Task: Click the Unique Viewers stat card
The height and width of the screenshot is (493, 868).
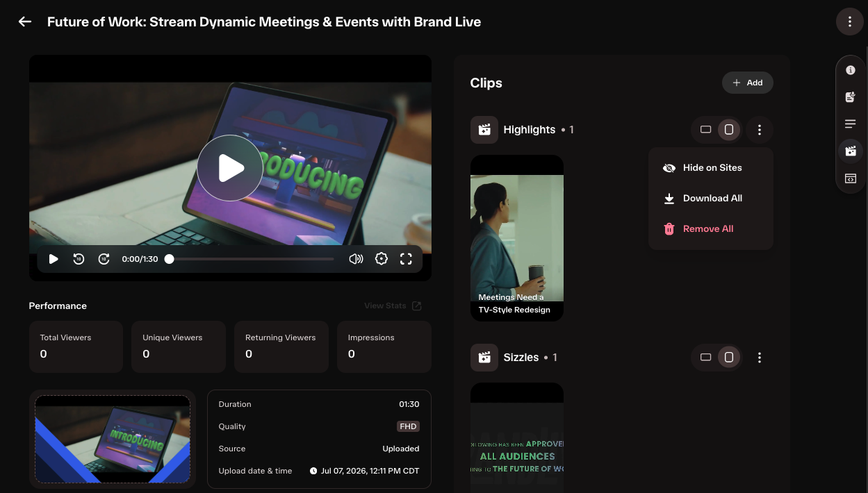Action: point(179,346)
